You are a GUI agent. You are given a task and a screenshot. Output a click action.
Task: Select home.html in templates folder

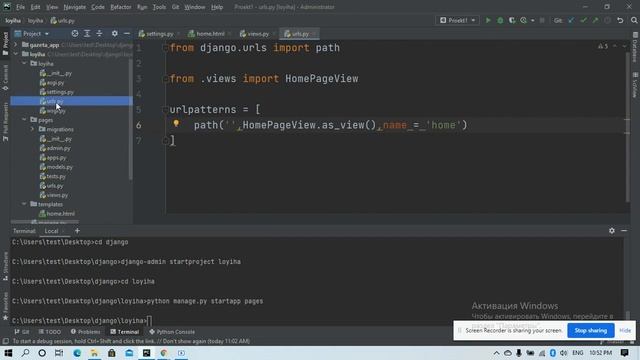tap(60, 213)
